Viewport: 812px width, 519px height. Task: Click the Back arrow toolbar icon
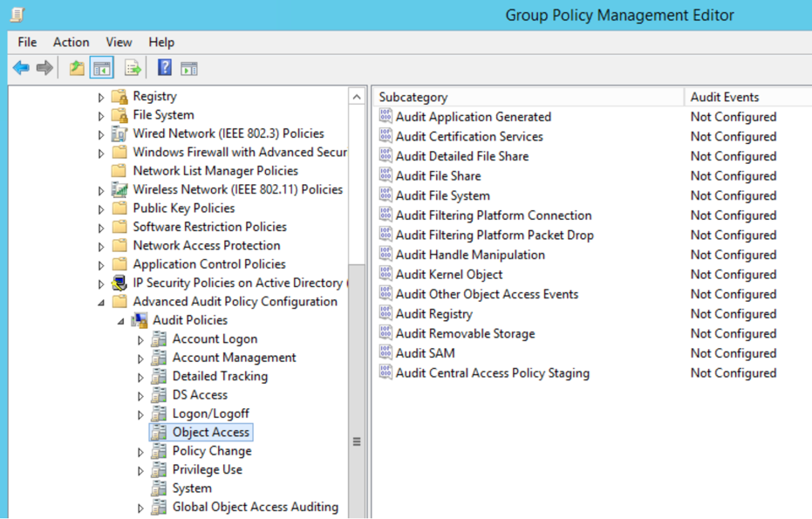tap(21, 68)
